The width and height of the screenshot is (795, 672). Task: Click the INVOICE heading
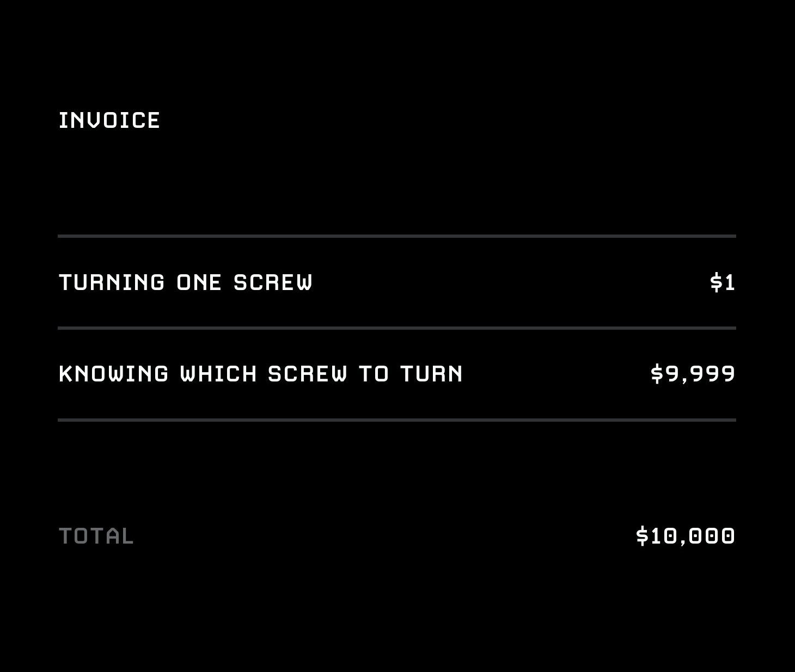point(109,120)
